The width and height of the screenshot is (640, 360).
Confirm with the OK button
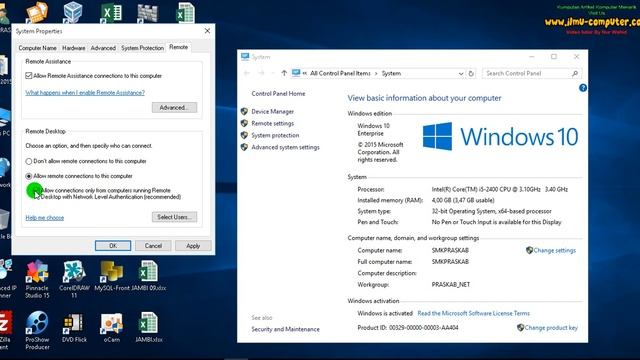113,246
